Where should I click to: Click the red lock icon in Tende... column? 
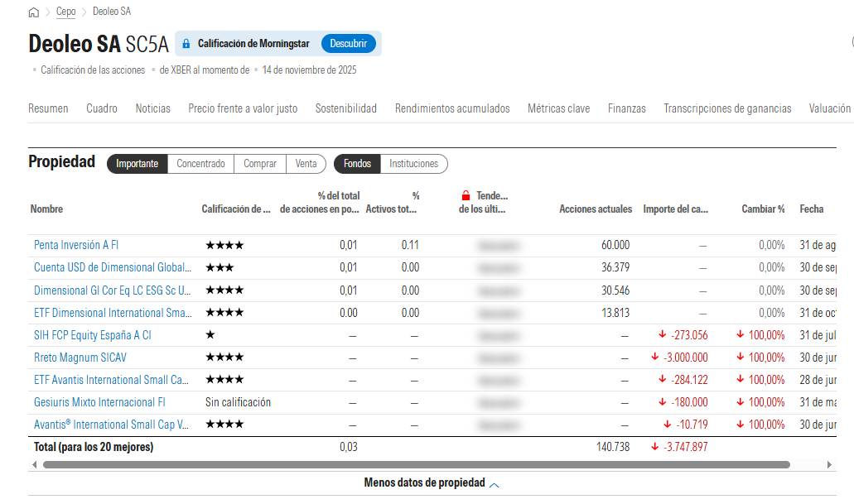coord(466,195)
